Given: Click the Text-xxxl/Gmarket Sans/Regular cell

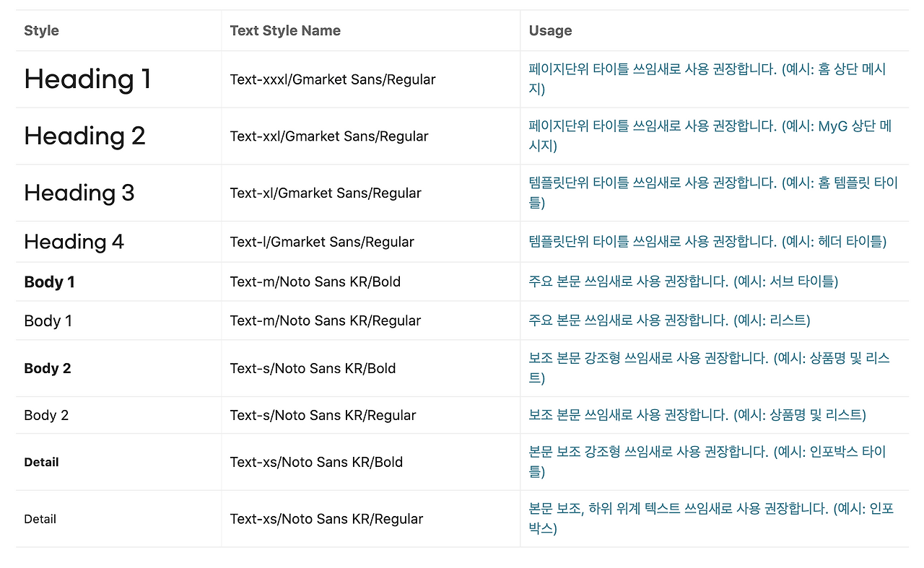Looking at the screenshot, I should 333,79.
